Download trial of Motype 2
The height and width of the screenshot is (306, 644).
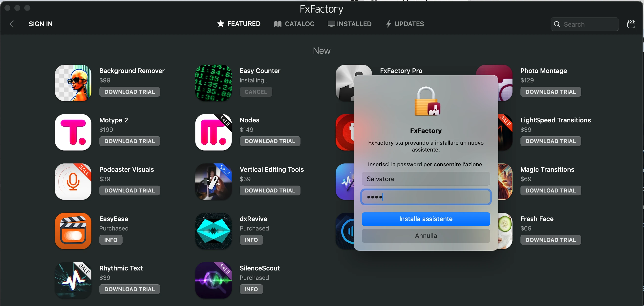coord(129,141)
